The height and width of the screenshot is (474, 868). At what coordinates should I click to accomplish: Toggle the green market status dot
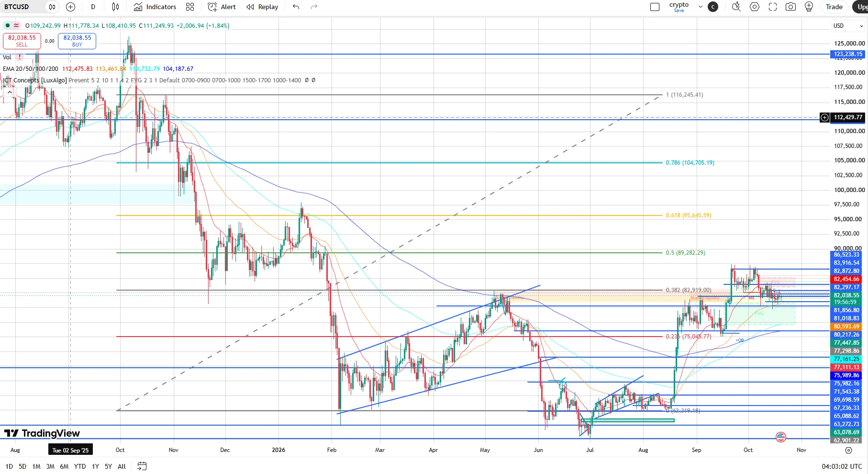coord(7,26)
